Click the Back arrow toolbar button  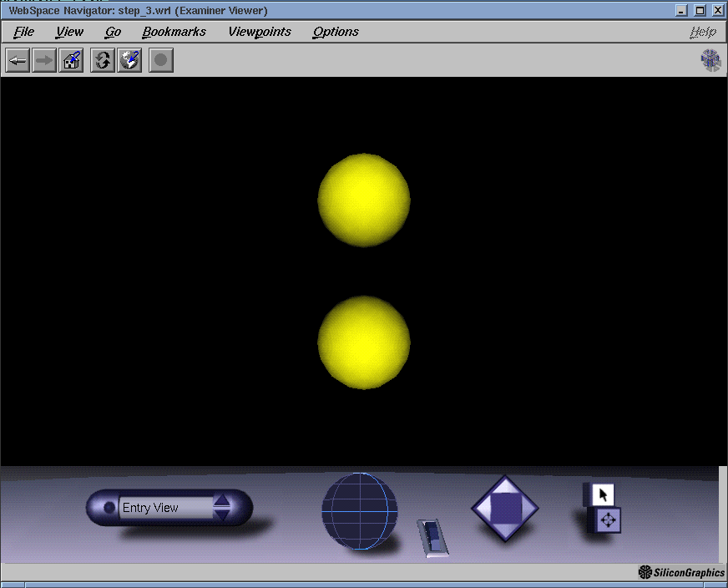pos(18,60)
